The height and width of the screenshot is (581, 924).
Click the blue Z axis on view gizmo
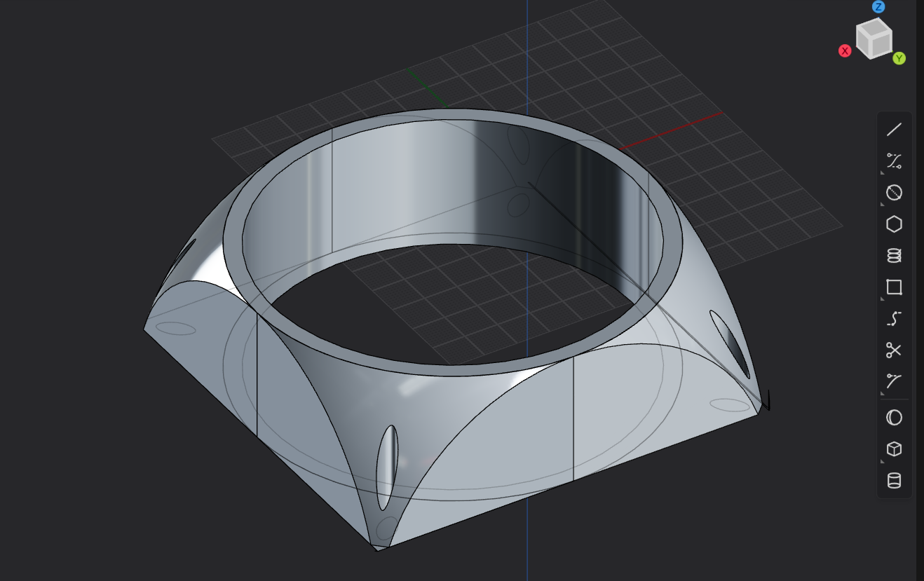(878, 7)
